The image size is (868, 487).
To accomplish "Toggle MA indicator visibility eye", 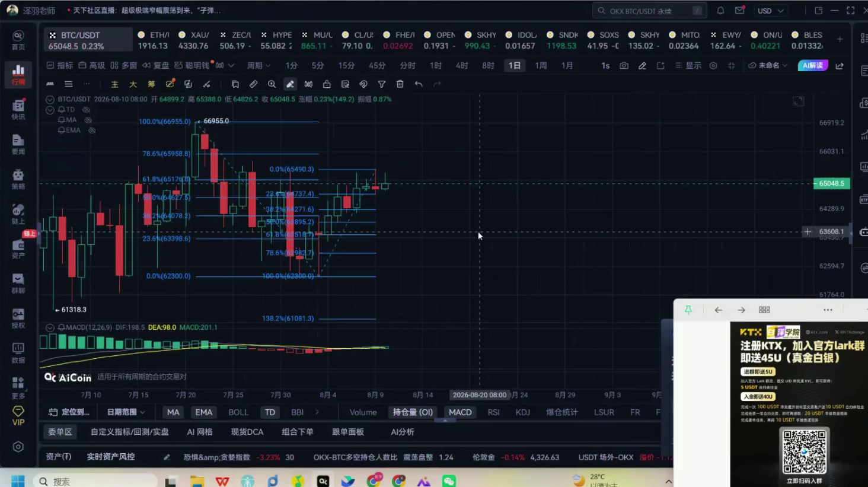I will click(88, 120).
